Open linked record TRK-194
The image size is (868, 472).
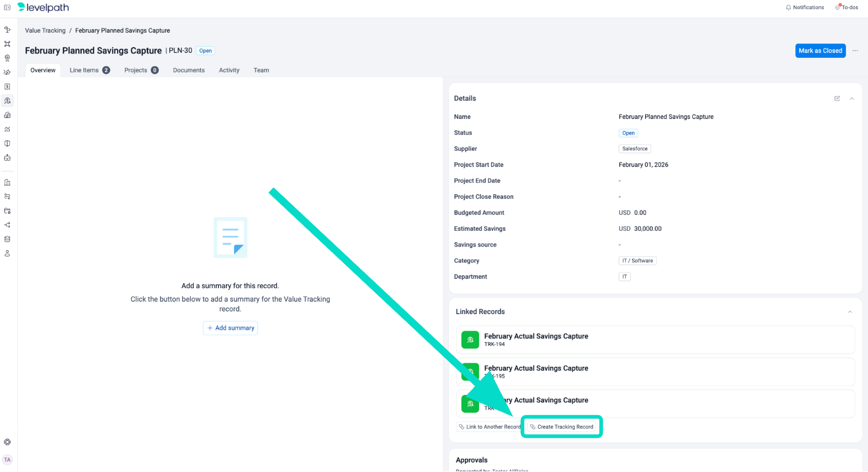pos(536,340)
